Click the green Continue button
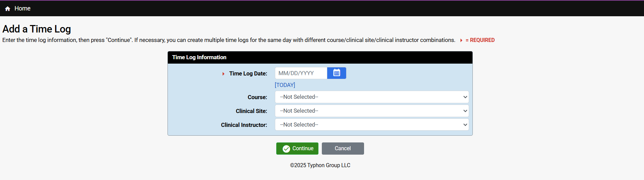Screen dimensions: 644x180 point(297,149)
